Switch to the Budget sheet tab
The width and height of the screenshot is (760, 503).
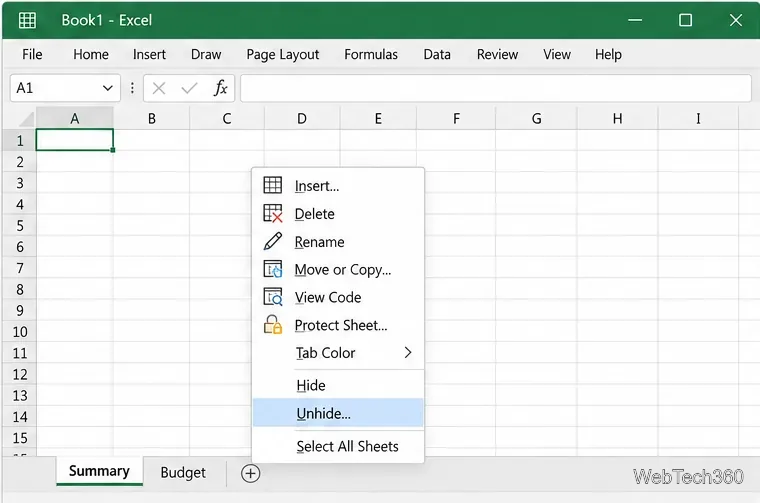click(183, 472)
